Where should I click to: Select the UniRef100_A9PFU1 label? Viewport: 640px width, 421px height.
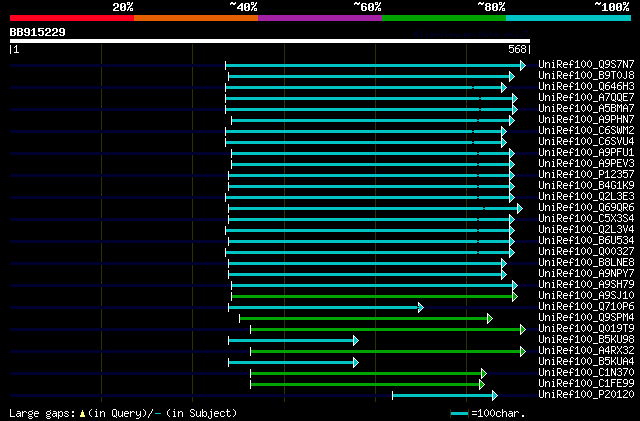coord(586,152)
